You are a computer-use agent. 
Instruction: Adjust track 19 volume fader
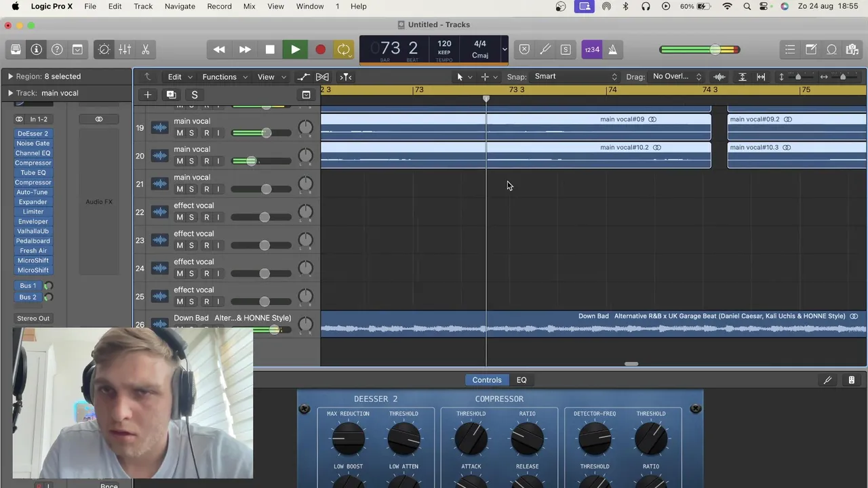[266, 133]
